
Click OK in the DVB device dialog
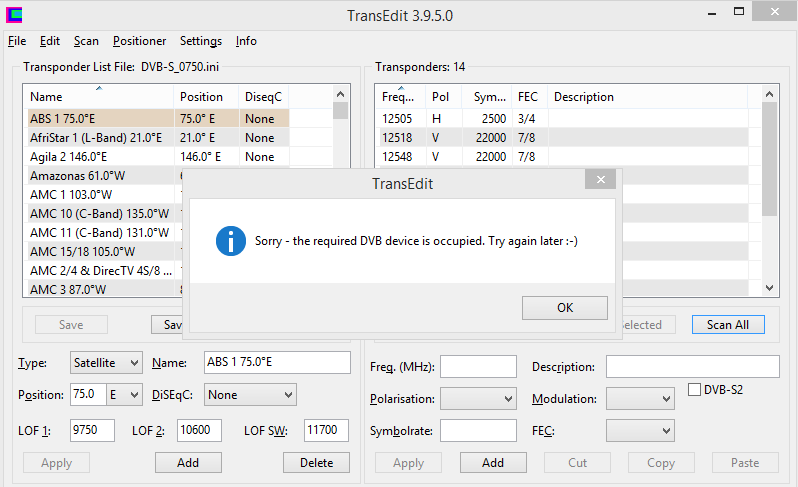(x=565, y=308)
